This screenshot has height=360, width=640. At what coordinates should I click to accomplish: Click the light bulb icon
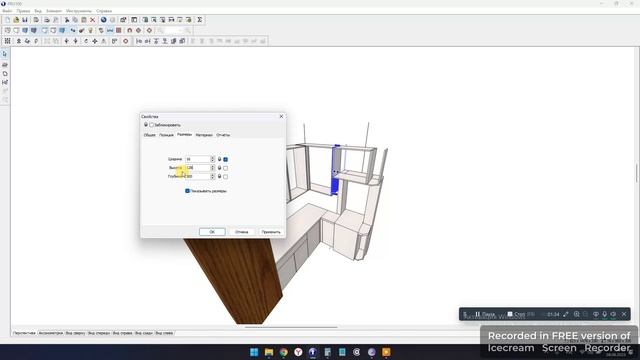pyautogui.click(x=91, y=30)
